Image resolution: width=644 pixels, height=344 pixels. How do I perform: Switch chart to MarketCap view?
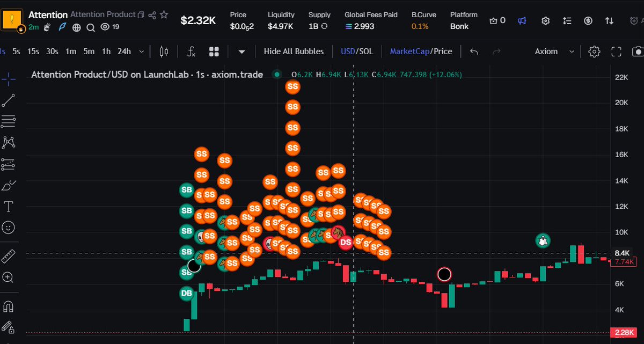pos(410,52)
